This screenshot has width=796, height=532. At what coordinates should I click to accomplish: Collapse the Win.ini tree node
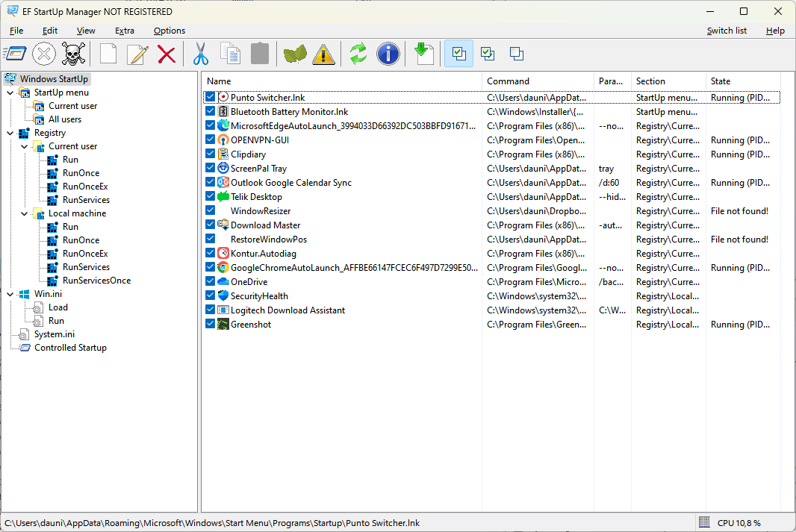10,294
